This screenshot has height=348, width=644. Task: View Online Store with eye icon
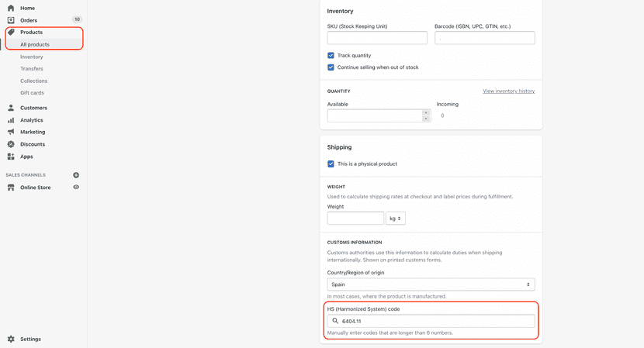pyautogui.click(x=76, y=188)
